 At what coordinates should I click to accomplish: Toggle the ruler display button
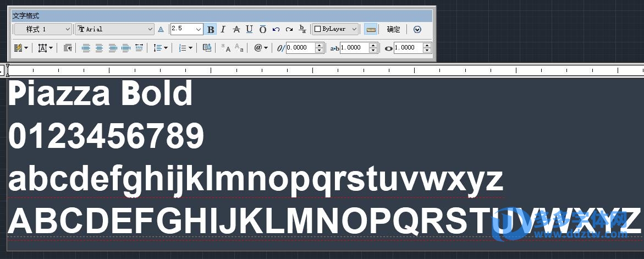[371, 30]
